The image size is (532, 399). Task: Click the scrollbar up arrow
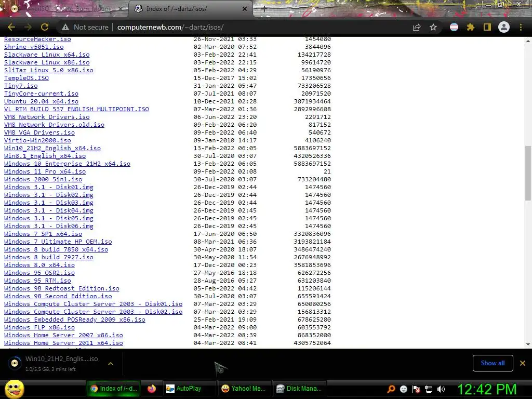528,41
